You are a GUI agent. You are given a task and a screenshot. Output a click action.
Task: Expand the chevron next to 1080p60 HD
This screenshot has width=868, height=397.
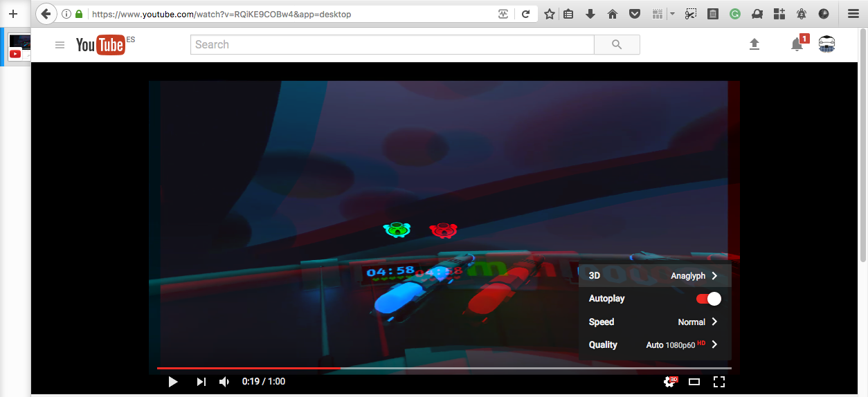(714, 344)
